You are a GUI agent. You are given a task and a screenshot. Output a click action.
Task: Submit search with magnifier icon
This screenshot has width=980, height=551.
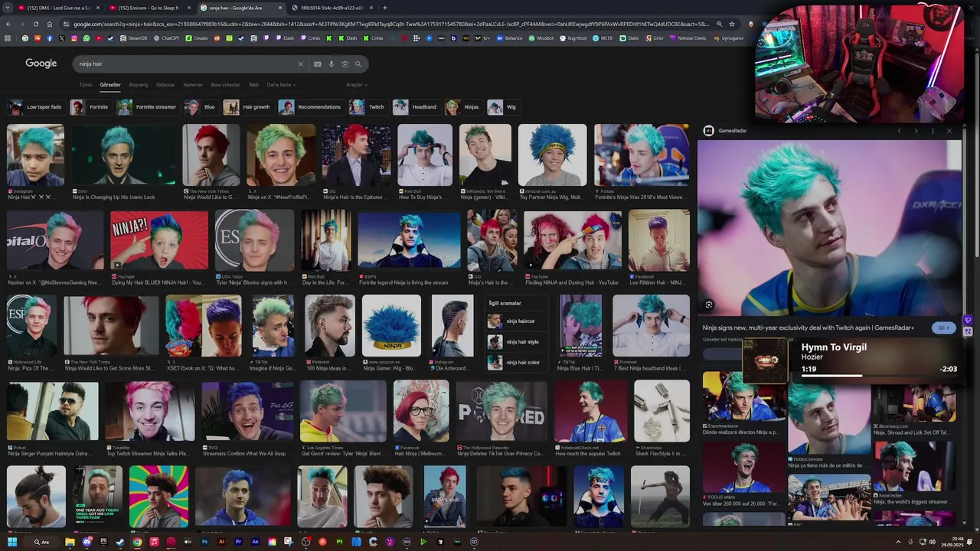tap(358, 64)
